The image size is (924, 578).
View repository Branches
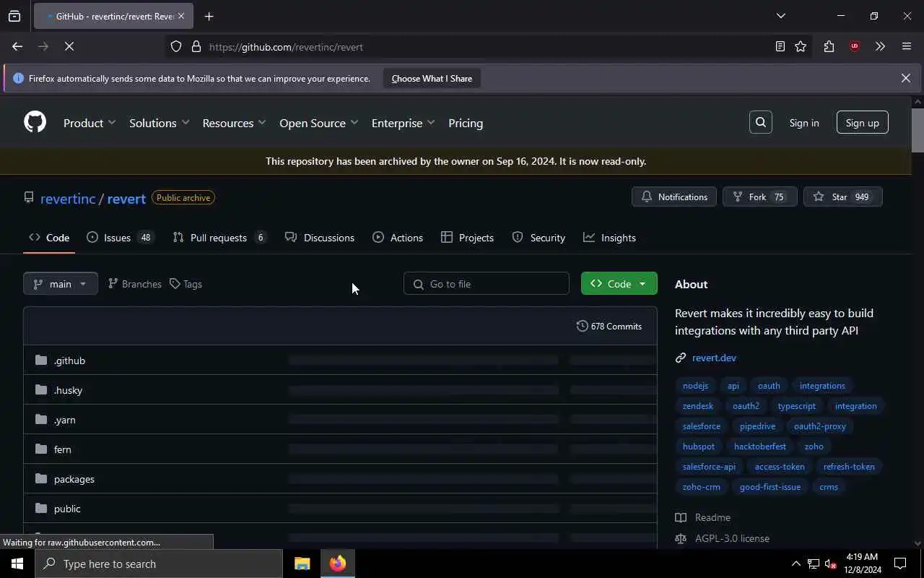pos(134,284)
